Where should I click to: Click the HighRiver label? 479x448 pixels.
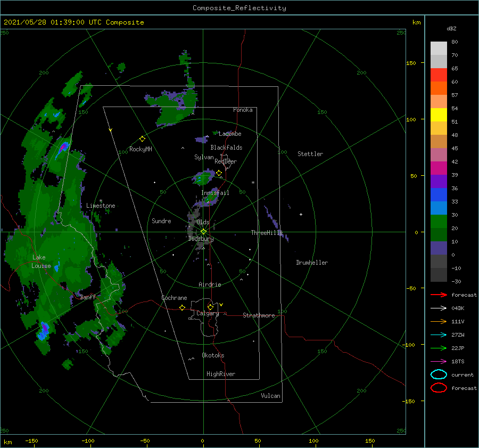click(221, 374)
